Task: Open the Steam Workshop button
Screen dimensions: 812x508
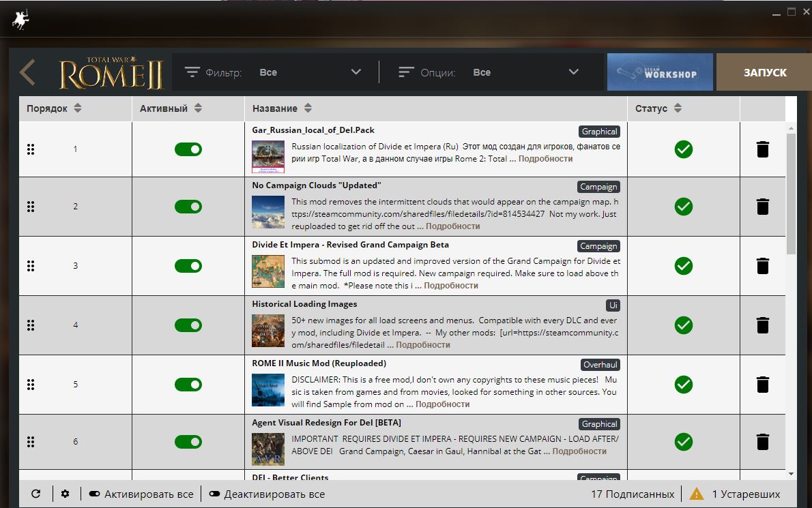Action: 660,72
